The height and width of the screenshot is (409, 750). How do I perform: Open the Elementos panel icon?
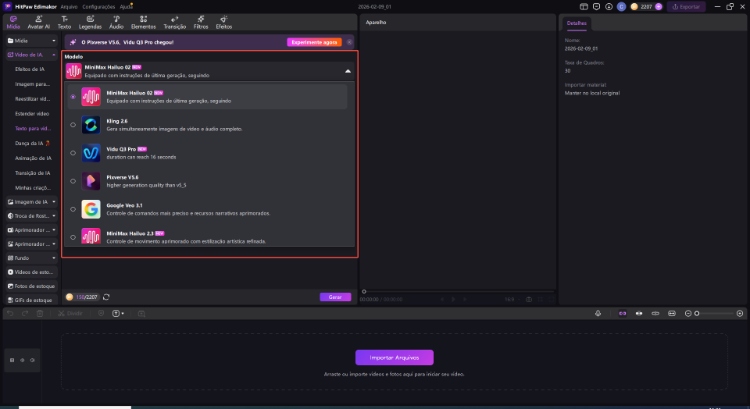[143, 21]
